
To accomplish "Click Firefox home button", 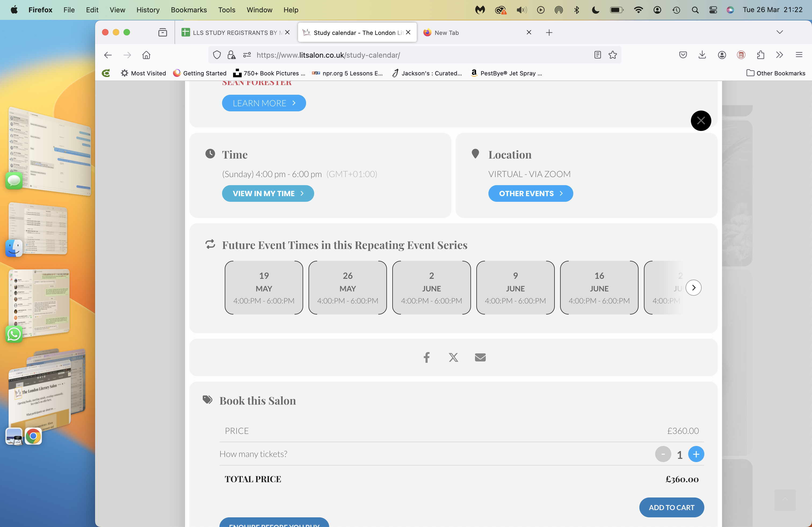I will (x=146, y=55).
